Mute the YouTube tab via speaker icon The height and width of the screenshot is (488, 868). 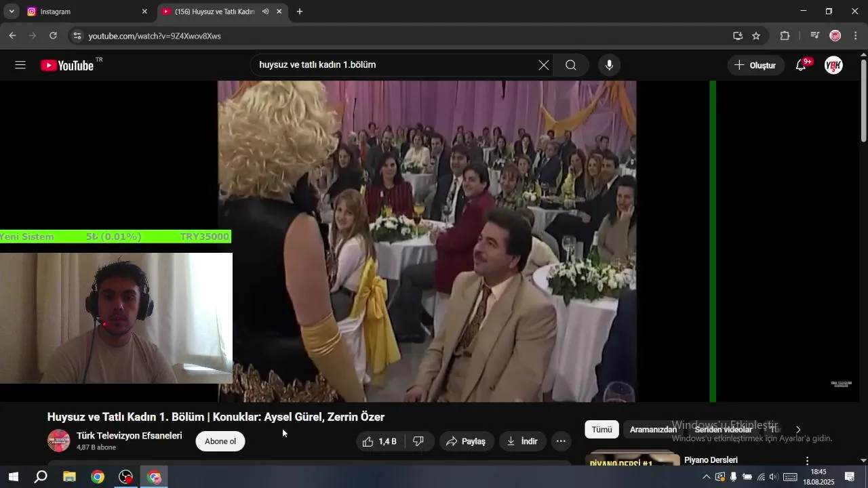265,12
